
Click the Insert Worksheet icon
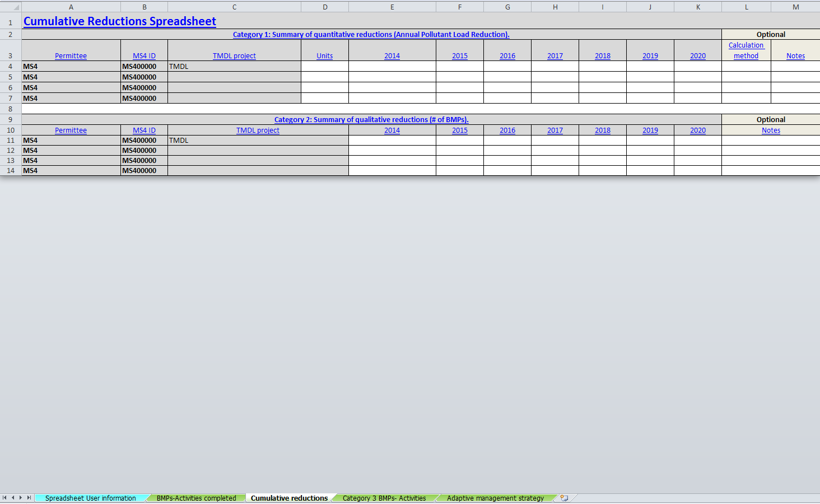tap(564, 498)
